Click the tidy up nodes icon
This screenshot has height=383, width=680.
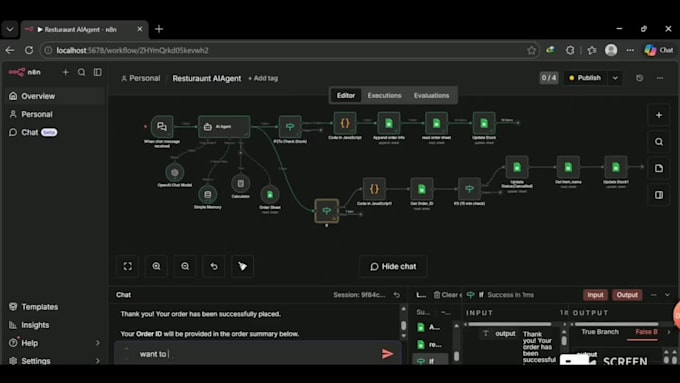[242, 266]
